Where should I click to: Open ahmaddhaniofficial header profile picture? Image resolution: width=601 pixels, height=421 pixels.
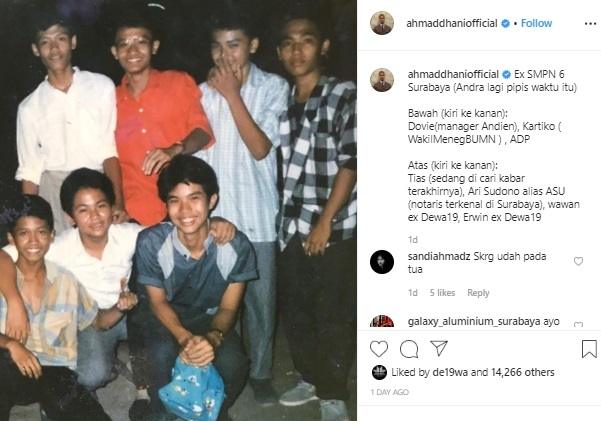(382, 23)
